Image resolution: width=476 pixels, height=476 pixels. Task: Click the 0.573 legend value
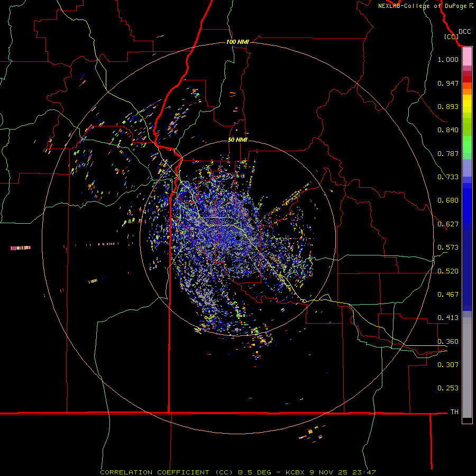tap(448, 248)
